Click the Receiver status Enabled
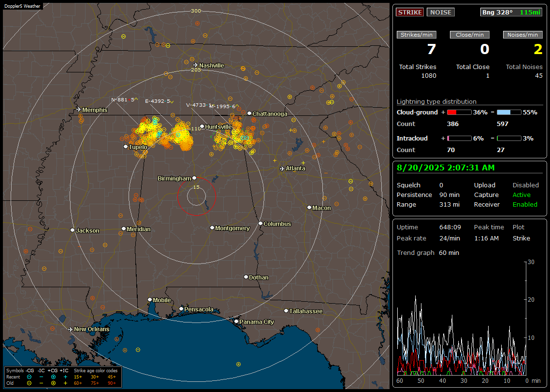Image resolution: width=550 pixels, height=392 pixels. [525, 205]
